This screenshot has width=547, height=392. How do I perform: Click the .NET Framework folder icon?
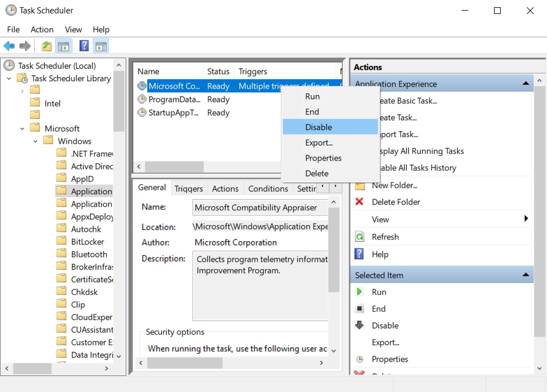click(61, 152)
